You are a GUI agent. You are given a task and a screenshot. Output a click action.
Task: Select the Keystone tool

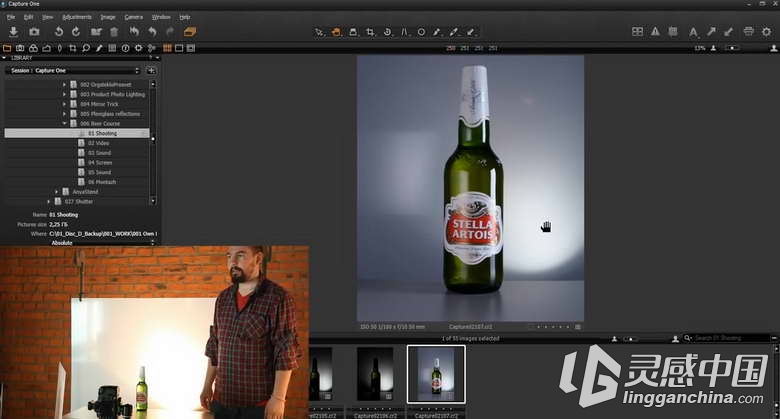tap(404, 32)
